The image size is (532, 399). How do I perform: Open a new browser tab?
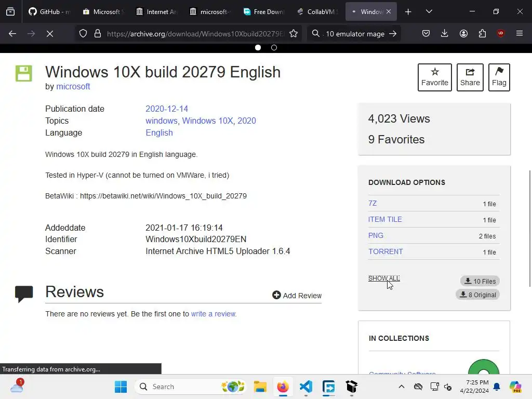pos(408,12)
